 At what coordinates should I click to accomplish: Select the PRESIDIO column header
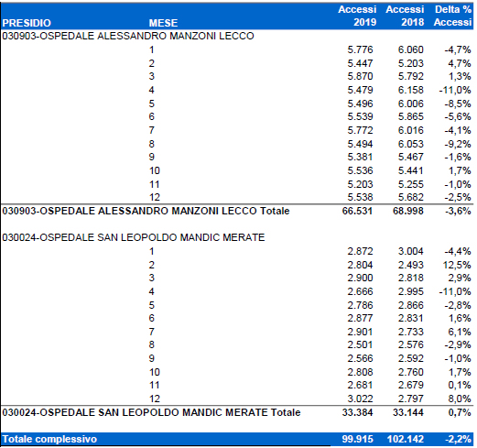tap(27, 23)
